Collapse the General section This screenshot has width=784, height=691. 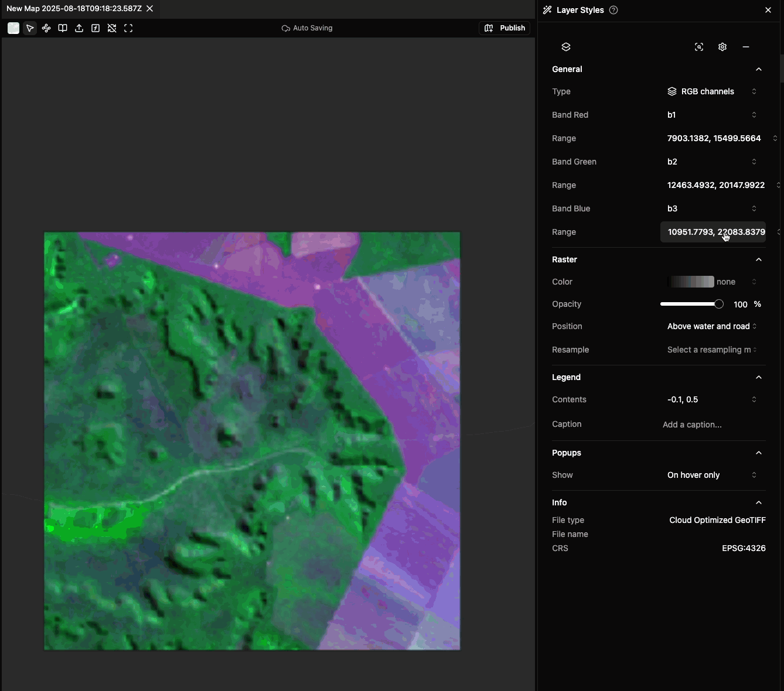click(x=759, y=69)
